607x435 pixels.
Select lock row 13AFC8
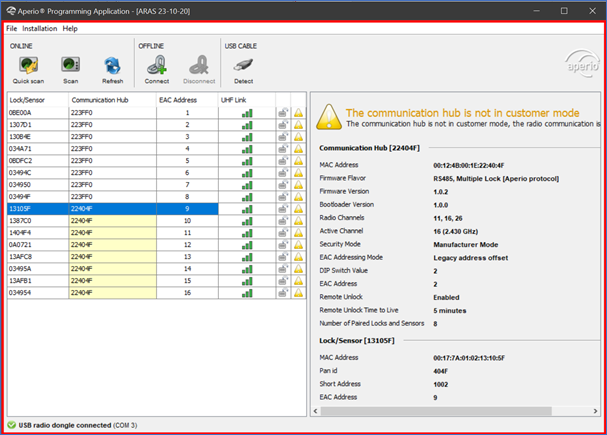tap(156, 257)
